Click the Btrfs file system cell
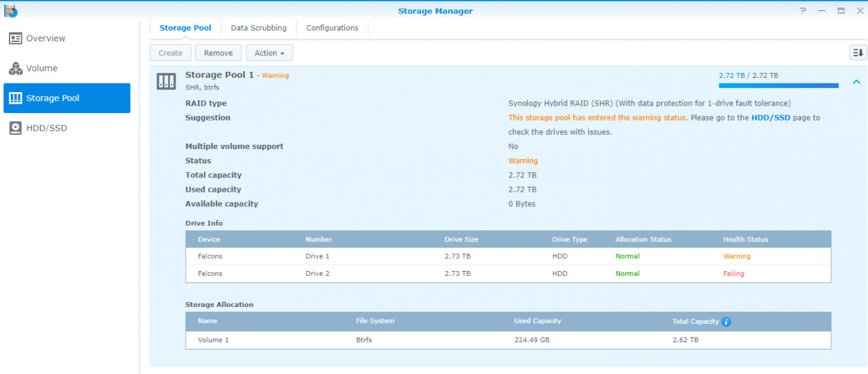Screen dimensions: 868x374 (363, 340)
